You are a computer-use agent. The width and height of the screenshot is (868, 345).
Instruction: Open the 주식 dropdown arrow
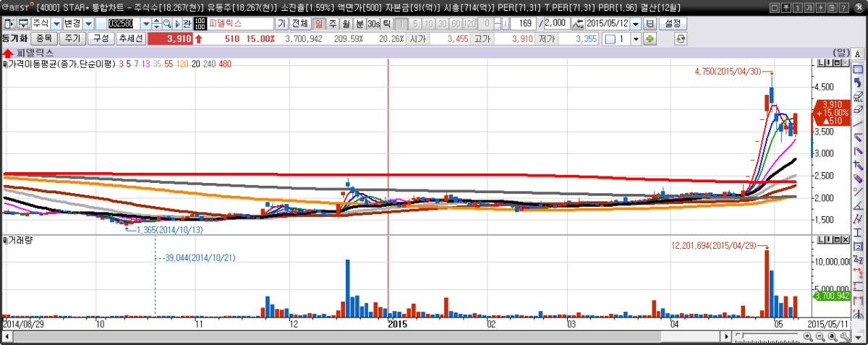click(x=56, y=24)
